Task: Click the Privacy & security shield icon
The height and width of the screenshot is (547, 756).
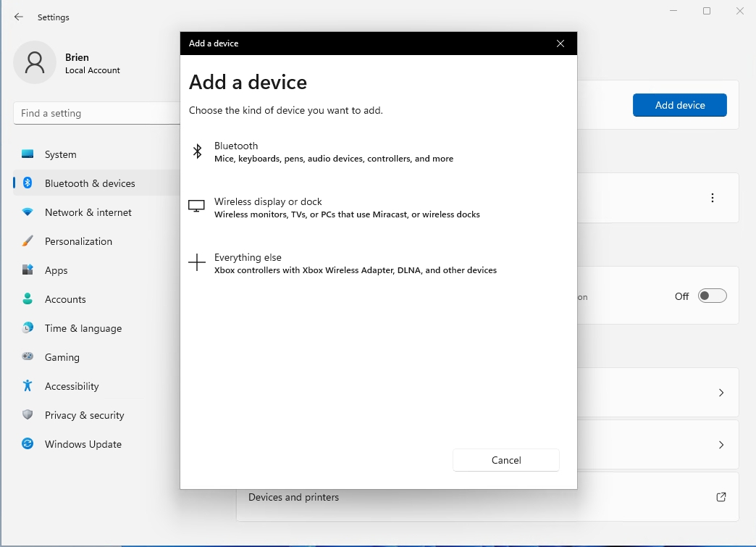Action: tap(27, 414)
